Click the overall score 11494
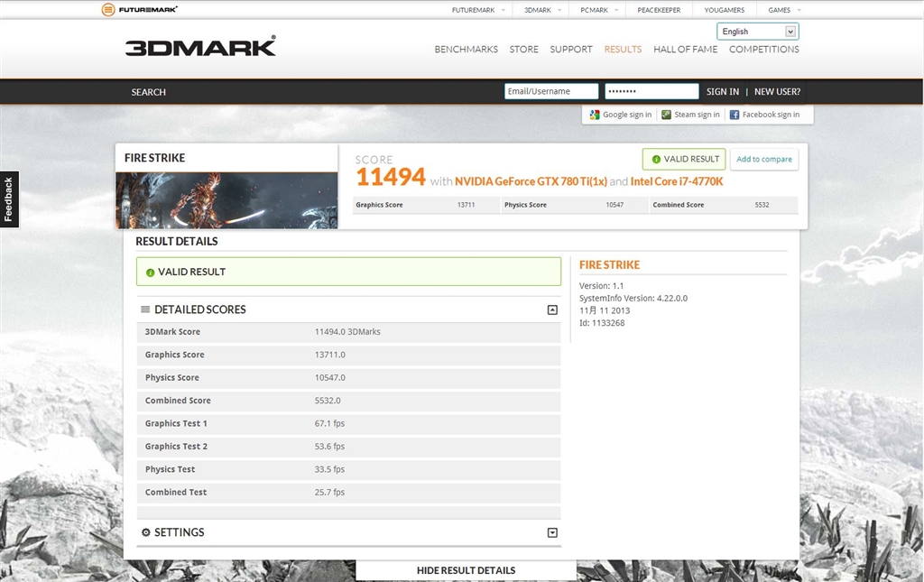 (x=390, y=177)
